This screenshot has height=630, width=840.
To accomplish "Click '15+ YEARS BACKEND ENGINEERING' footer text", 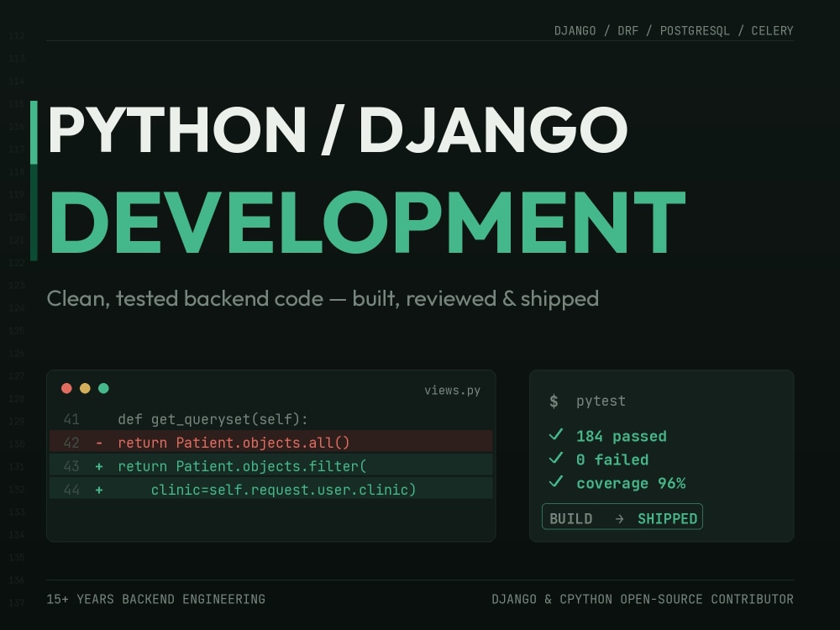I will (156, 599).
